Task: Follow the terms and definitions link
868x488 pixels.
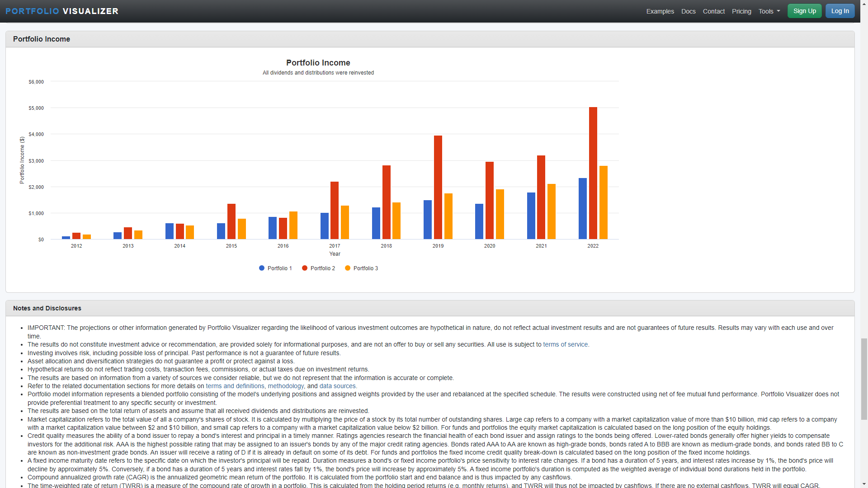Action: (235, 386)
